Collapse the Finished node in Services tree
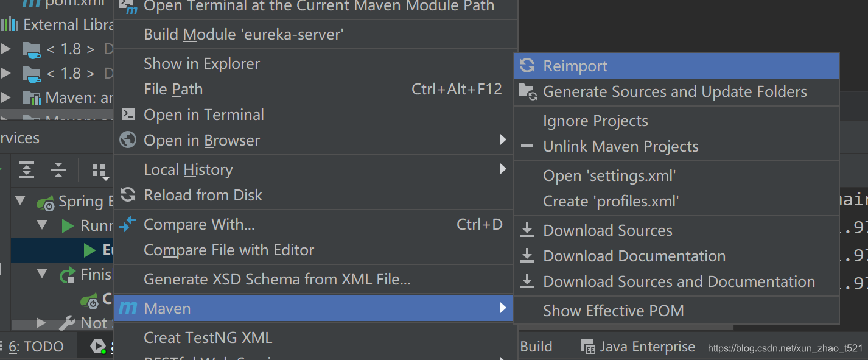This screenshot has width=868, height=360. tap(42, 274)
